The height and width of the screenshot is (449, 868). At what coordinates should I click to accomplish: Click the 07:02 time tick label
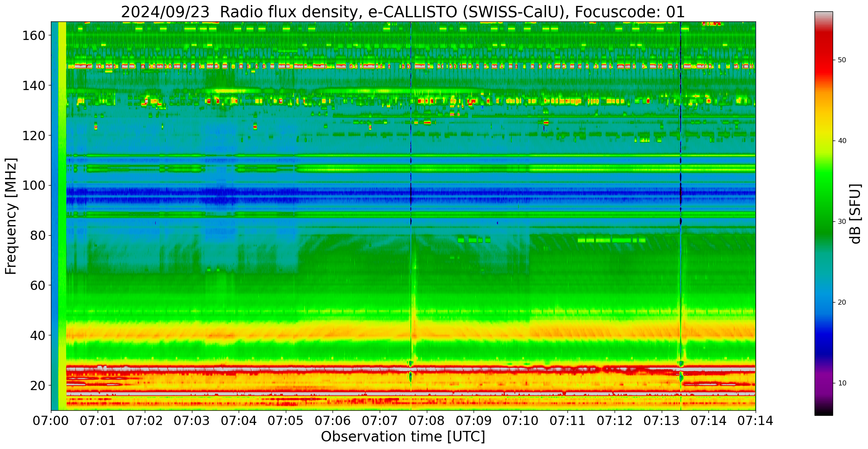tap(145, 420)
